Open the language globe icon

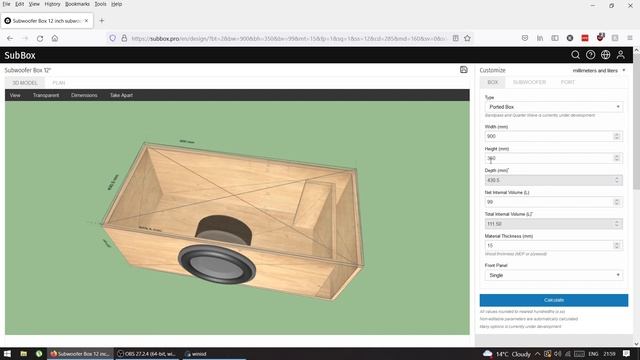(605, 55)
